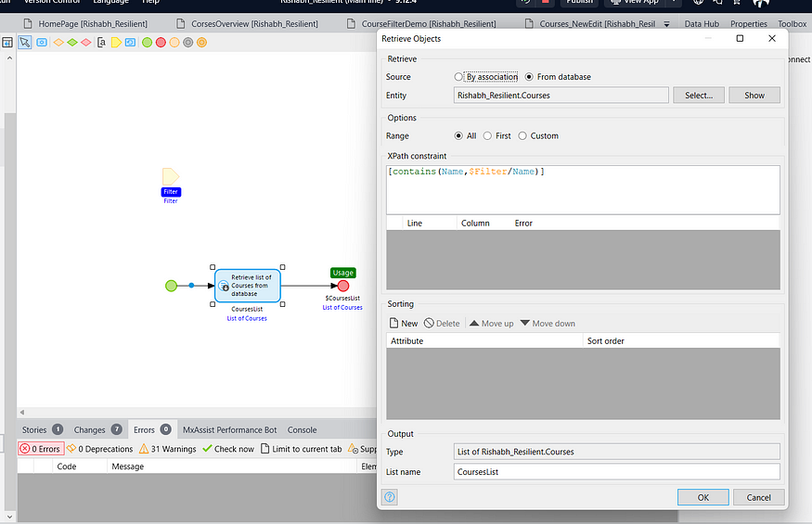Open the Console tab
This screenshot has width=812, height=524.
click(302, 429)
